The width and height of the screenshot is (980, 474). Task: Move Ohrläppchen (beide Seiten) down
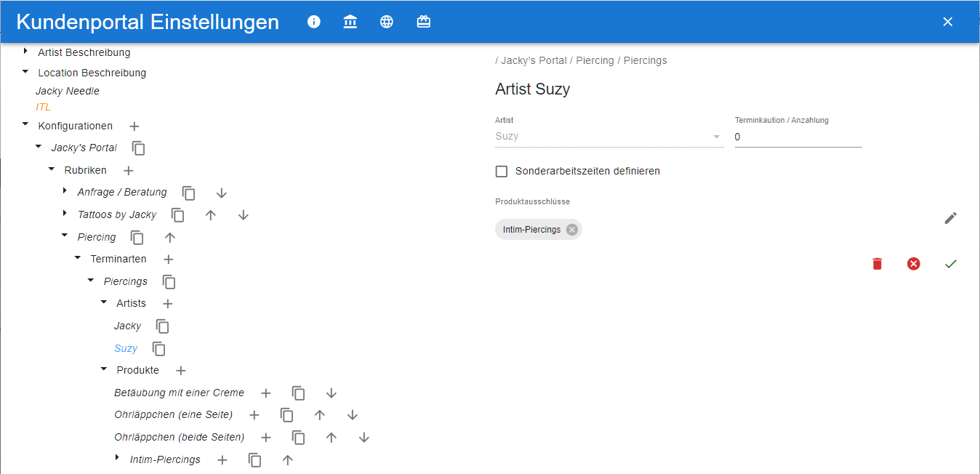[x=364, y=438]
